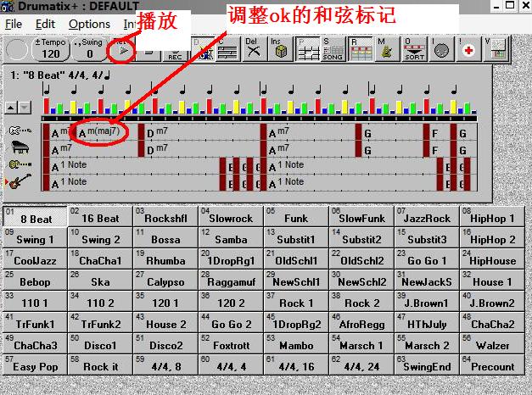Image resolution: width=532 pixels, height=395 pixels.
Task: Select the F chord in the piano row
Action: pos(434,150)
